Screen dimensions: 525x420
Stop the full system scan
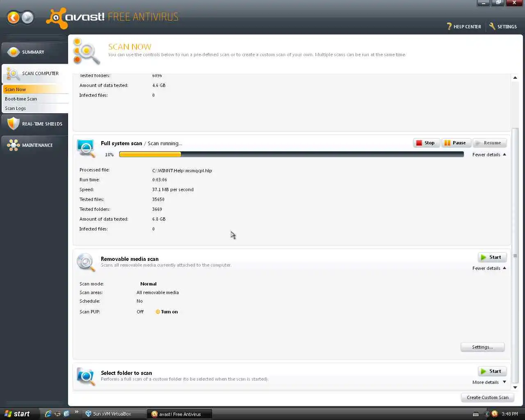coord(426,143)
